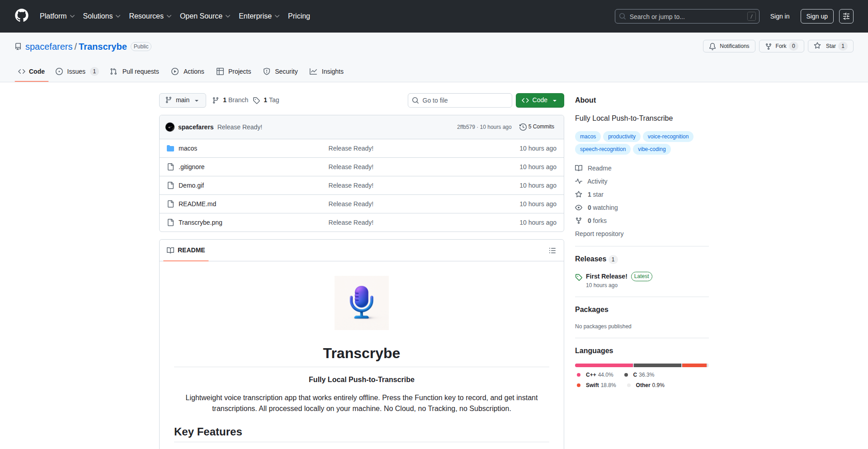This screenshot has height=449, width=868.
Task: Open the 5 Commits history link
Action: click(537, 127)
